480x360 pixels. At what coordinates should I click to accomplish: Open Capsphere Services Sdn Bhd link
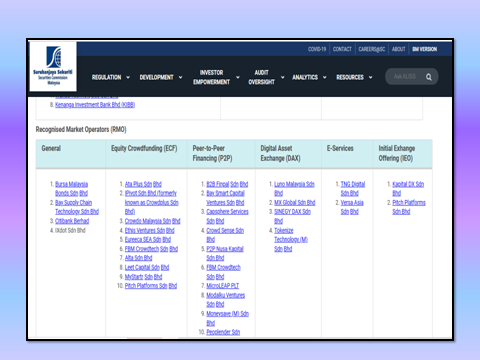pos(227,216)
